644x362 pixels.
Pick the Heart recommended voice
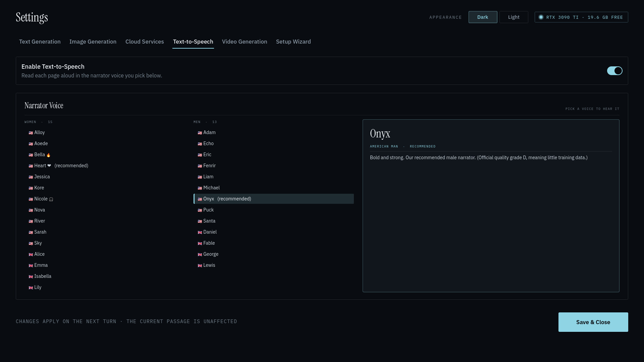tap(105, 166)
